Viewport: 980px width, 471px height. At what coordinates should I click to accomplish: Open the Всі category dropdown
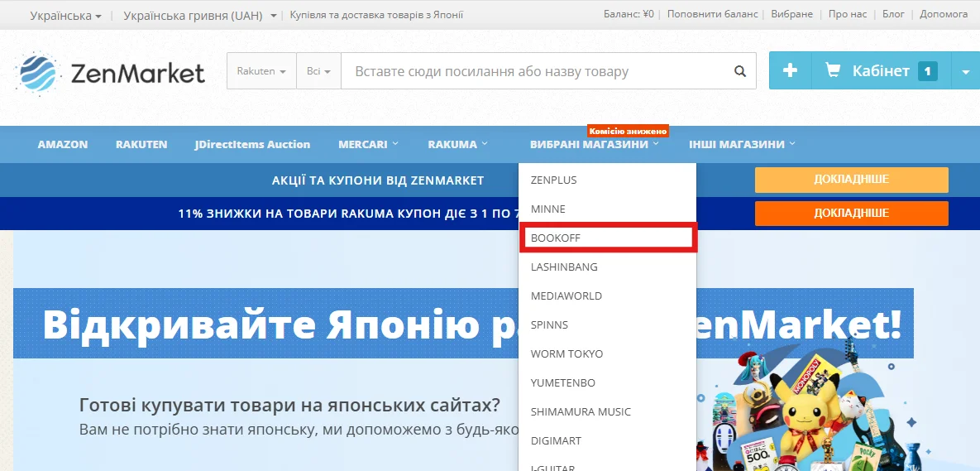click(x=318, y=71)
